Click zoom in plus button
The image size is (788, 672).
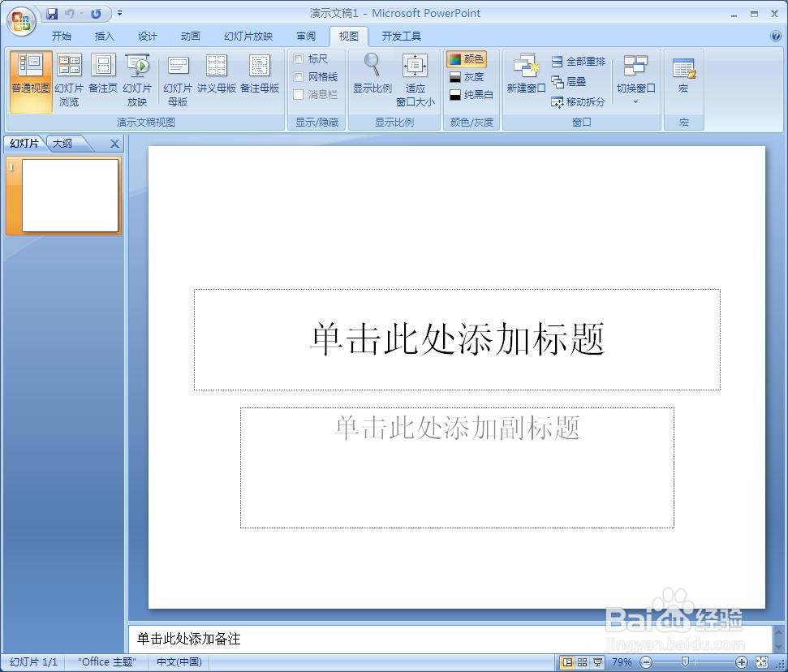coord(741,662)
